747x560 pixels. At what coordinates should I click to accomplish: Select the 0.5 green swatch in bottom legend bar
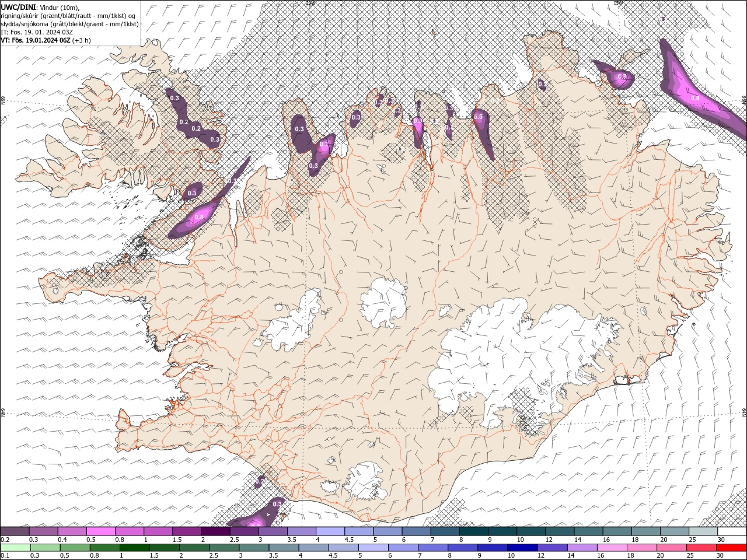click(75, 548)
